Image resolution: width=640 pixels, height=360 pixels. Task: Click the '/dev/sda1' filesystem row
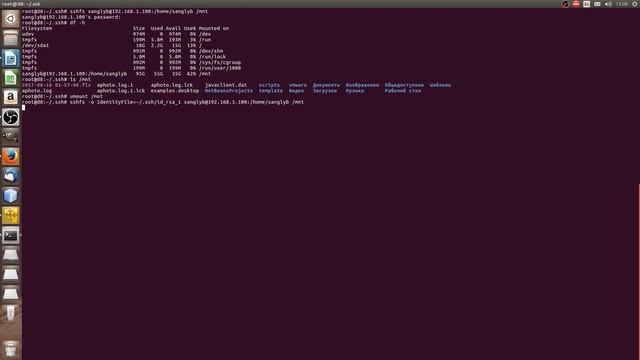(x=112, y=46)
